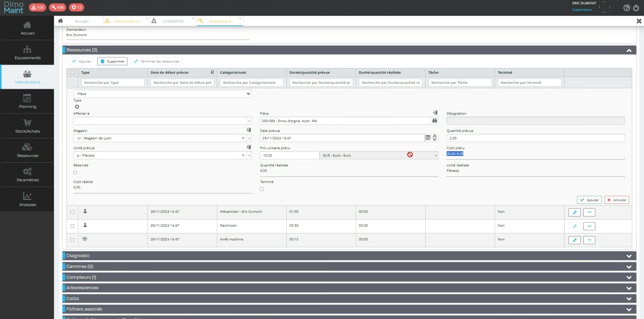
Task: Click the binoculars search icon beside Pièce
Action: coord(435,121)
